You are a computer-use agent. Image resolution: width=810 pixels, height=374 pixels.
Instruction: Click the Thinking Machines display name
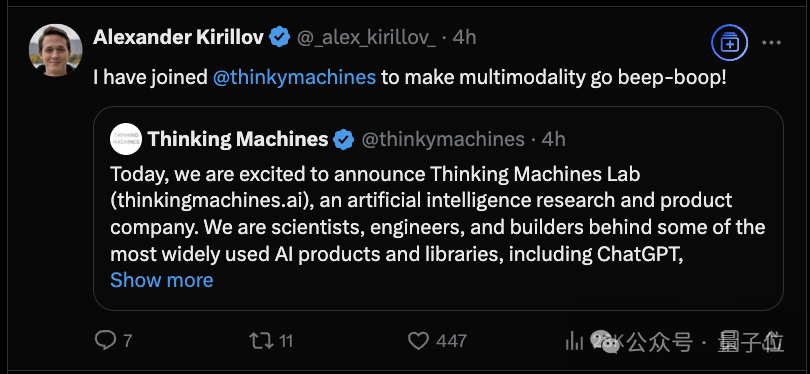[238, 139]
